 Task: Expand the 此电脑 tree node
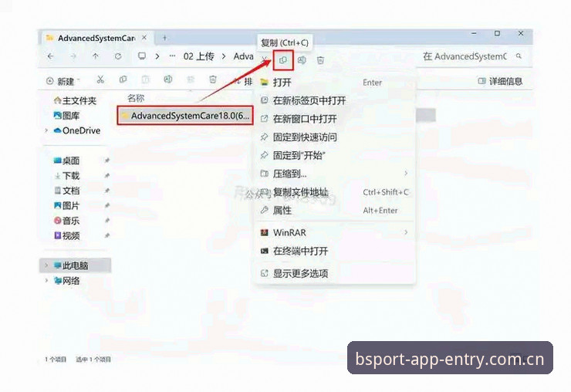[x=46, y=265]
